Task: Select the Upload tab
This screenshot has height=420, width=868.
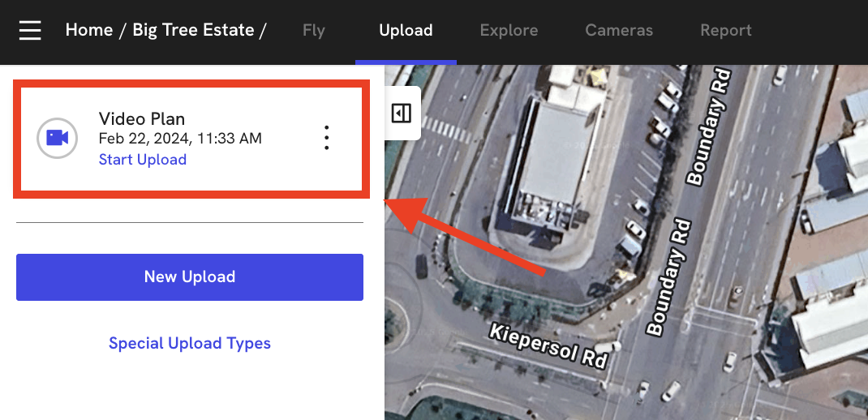Action: (406, 31)
